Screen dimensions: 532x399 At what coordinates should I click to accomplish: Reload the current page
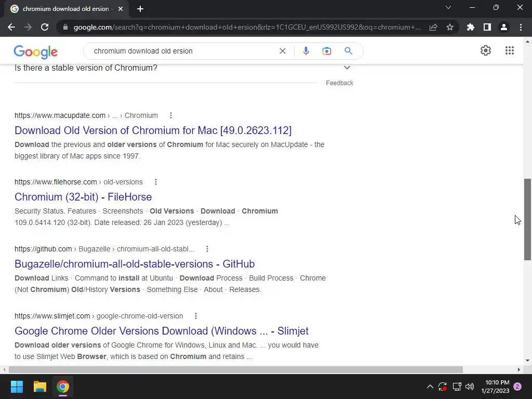tap(45, 27)
